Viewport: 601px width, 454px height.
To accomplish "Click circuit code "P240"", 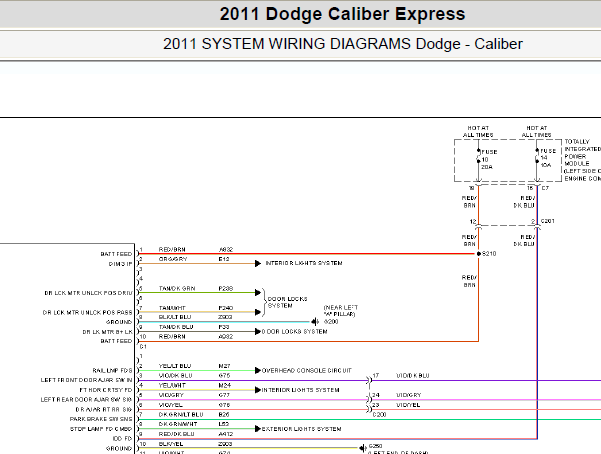I will (226, 308).
